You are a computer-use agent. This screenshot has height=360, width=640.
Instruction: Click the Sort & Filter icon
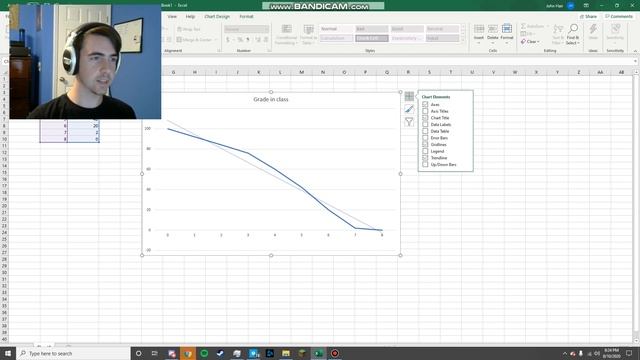click(558, 29)
